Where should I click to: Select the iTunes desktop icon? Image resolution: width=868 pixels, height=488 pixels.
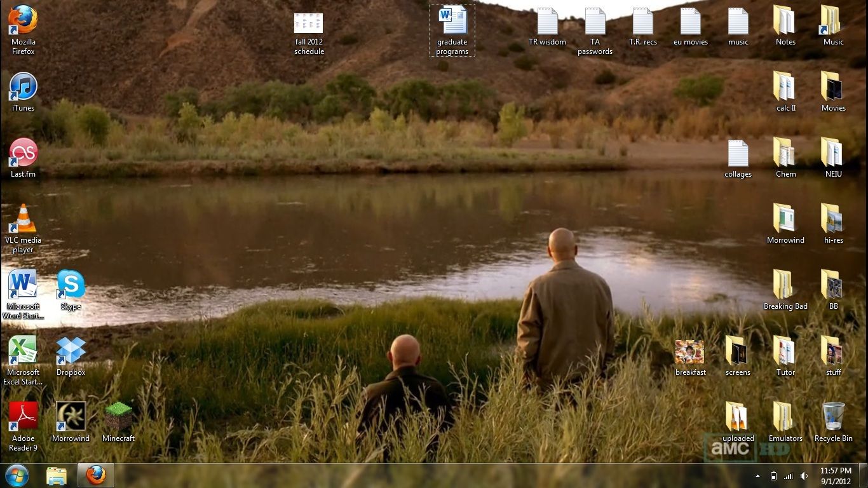pos(23,88)
